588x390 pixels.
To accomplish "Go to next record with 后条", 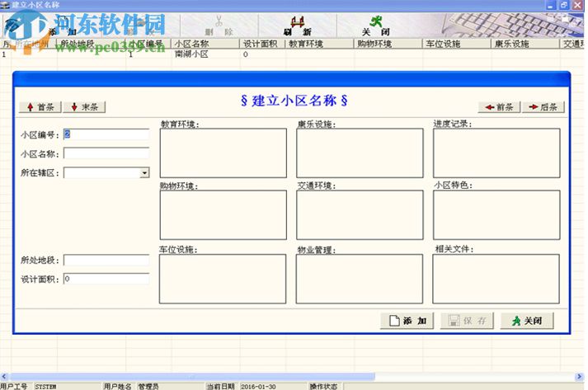I will point(543,107).
